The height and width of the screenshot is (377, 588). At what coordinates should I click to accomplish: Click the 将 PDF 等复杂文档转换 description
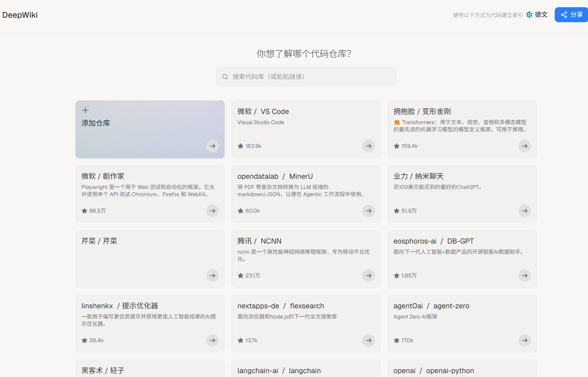301,191
